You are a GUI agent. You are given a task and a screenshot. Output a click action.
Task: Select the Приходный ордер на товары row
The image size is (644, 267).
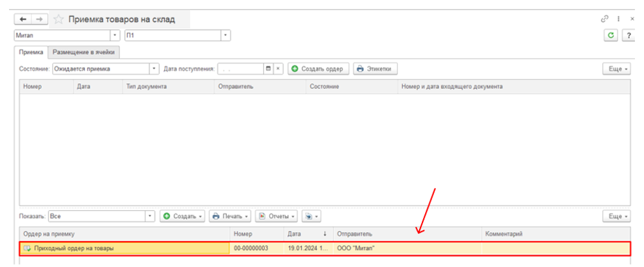325,248
